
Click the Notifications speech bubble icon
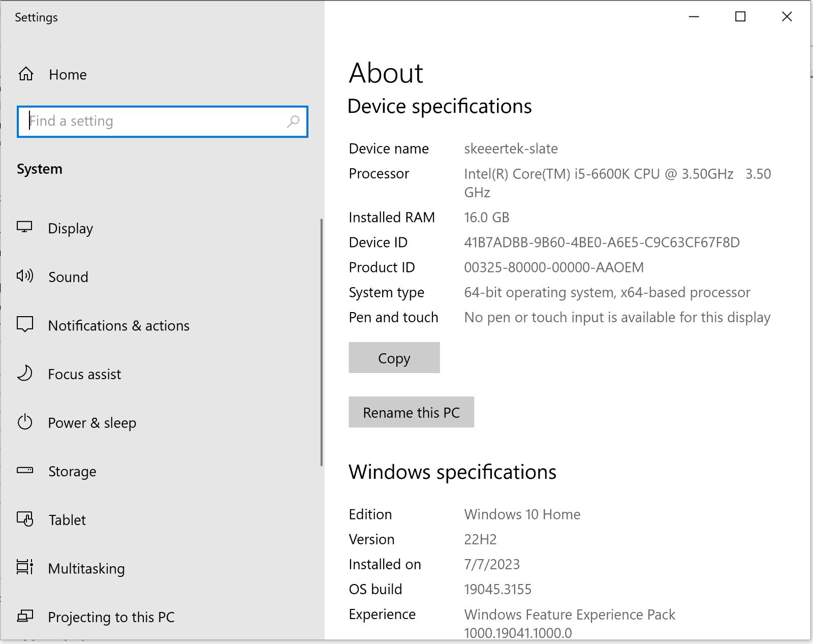point(25,324)
